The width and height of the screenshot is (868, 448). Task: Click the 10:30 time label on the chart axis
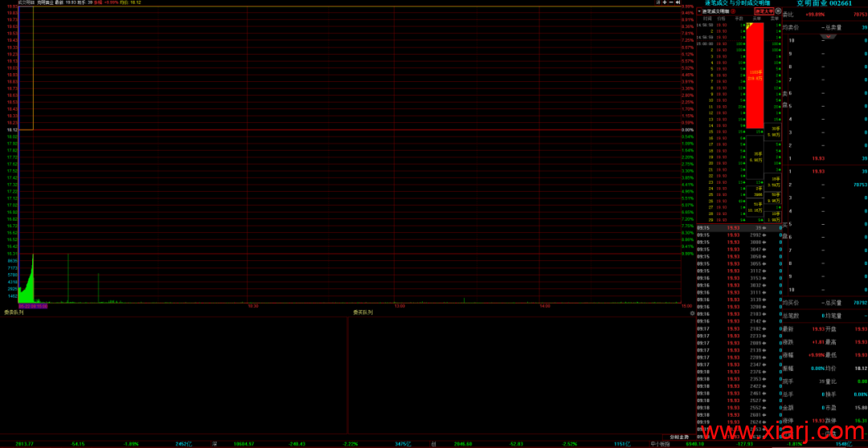tap(253, 306)
